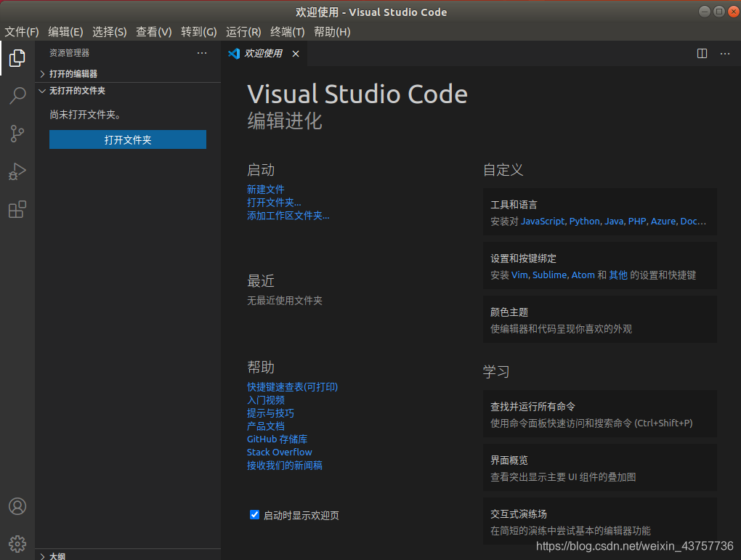Open the Accounts icon in activity bar
The width and height of the screenshot is (741, 560).
point(17,506)
